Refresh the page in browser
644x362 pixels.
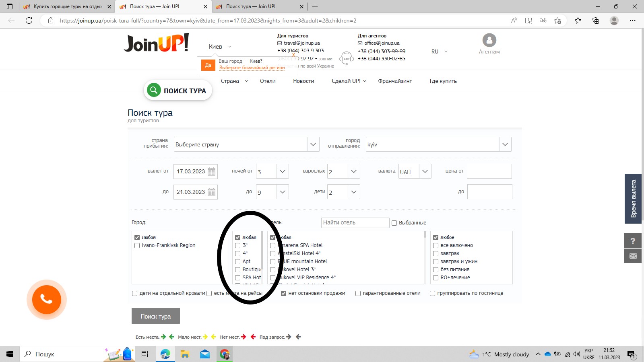pos(29,21)
